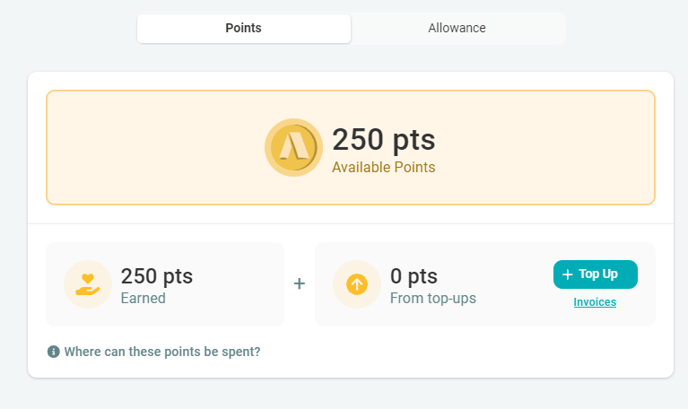Viewport: 688px width, 409px height.
Task: Click the Available Points label
Action: (384, 167)
